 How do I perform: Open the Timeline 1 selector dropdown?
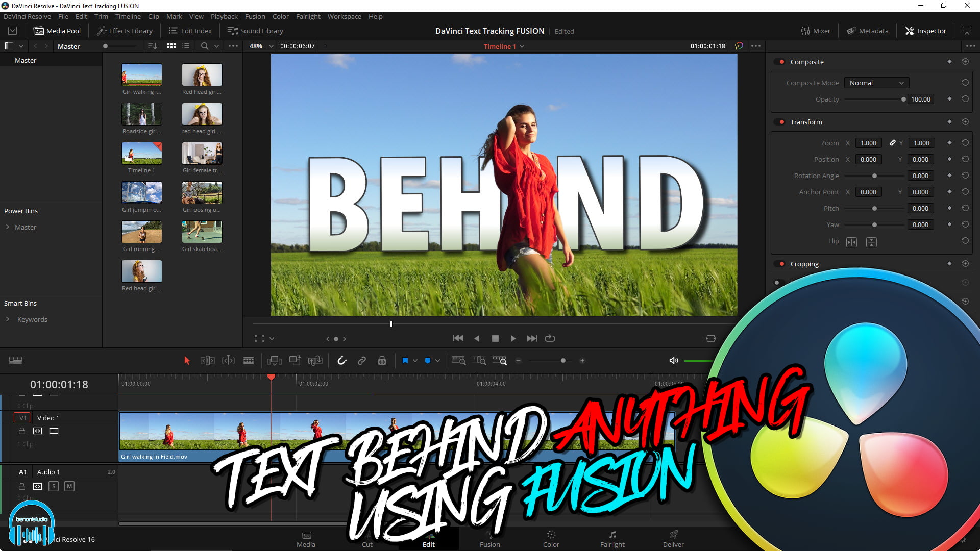tap(521, 46)
